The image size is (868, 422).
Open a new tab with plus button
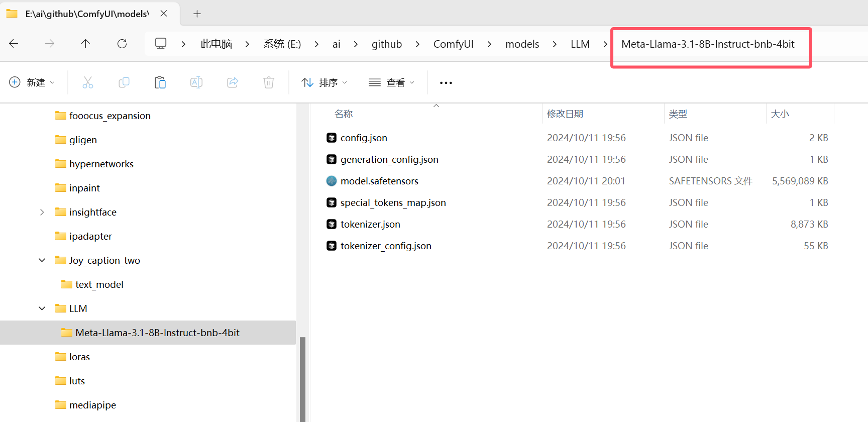coord(197,14)
